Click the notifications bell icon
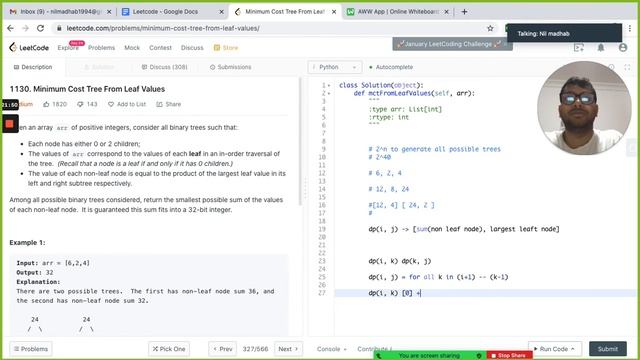 point(601,48)
